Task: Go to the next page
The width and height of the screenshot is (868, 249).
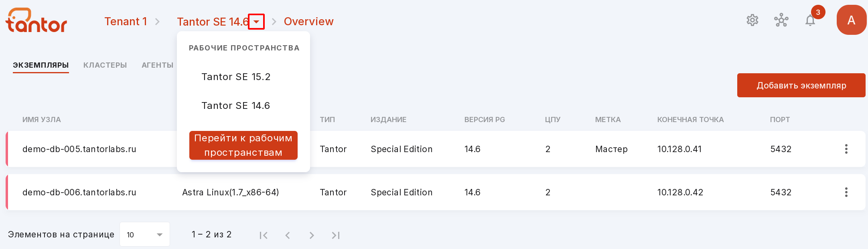Action: 312,235
